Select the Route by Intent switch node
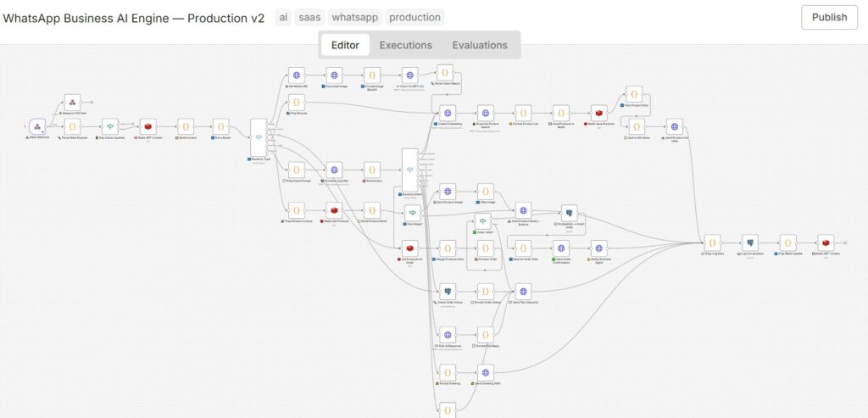This screenshot has height=418, width=868. click(x=409, y=170)
